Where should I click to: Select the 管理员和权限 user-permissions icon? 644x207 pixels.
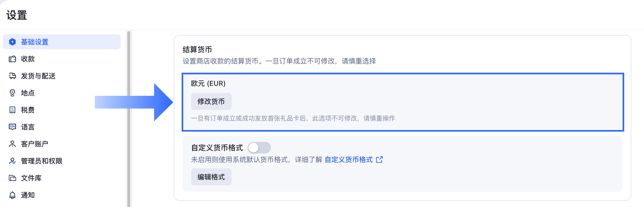(x=12, y=161)
